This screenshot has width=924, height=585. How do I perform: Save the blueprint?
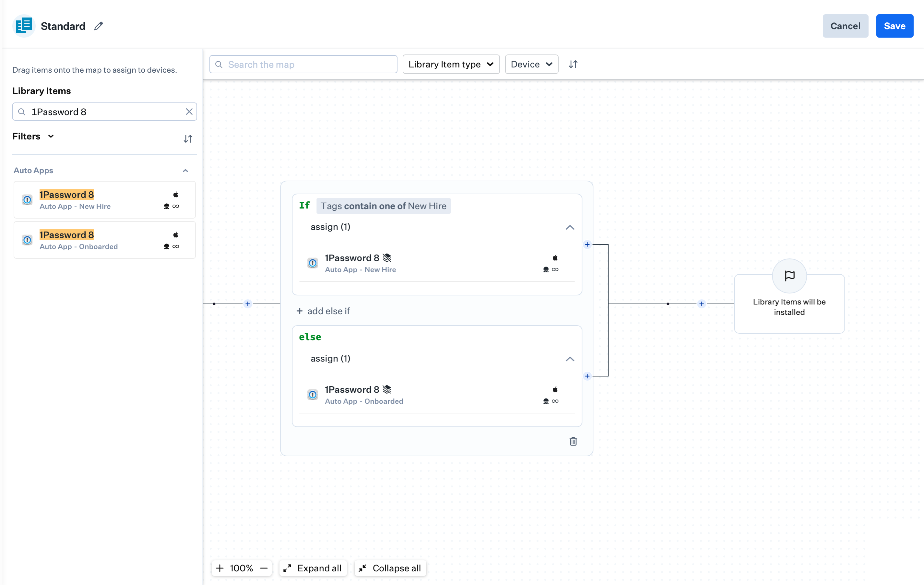(894, 26)
